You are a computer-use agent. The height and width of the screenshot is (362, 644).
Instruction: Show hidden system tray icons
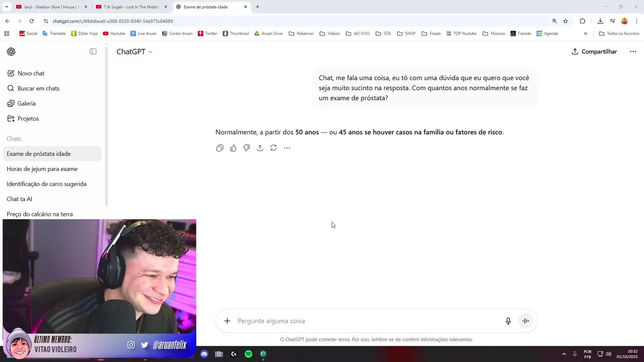pyautogui.click(x=564, y=354)
